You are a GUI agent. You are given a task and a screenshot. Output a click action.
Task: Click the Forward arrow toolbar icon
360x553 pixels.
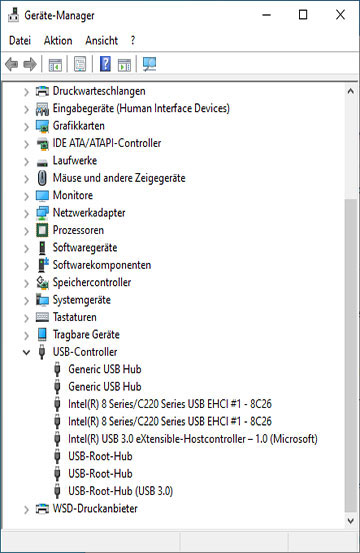tap(30, 64)
